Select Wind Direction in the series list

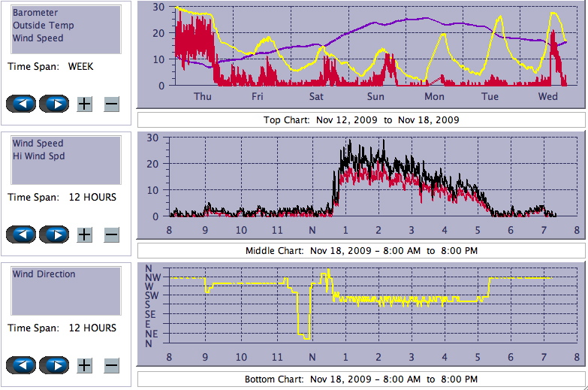click(x=44, y=274)
